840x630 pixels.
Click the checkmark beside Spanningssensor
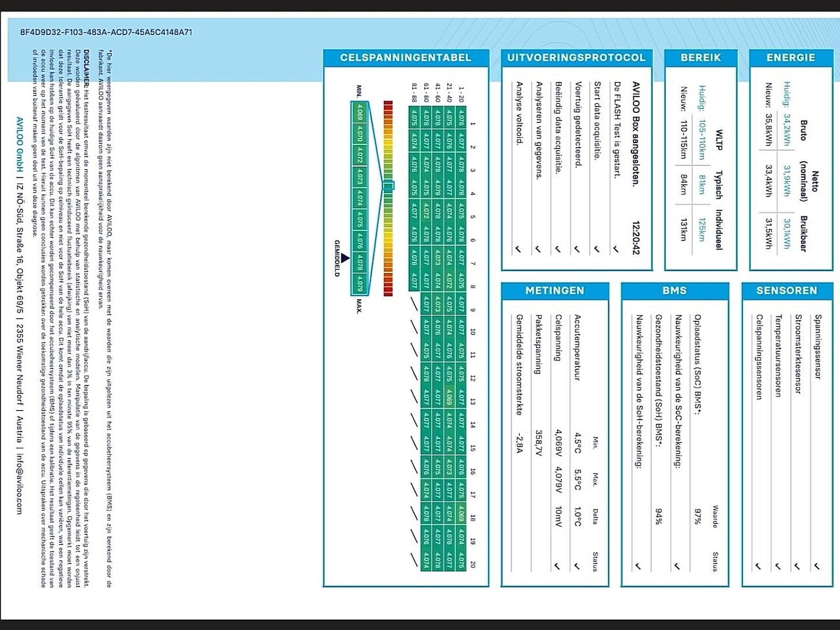click(x=816, y=566)
